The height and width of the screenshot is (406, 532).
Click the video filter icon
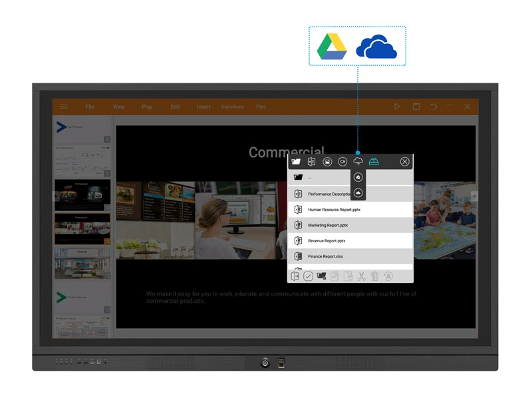342,162
